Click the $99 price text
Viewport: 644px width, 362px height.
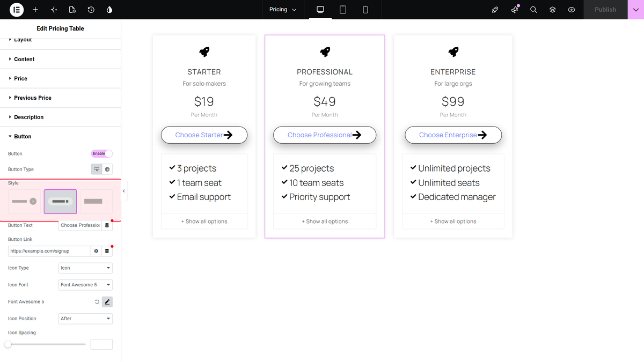click(453, 101)
